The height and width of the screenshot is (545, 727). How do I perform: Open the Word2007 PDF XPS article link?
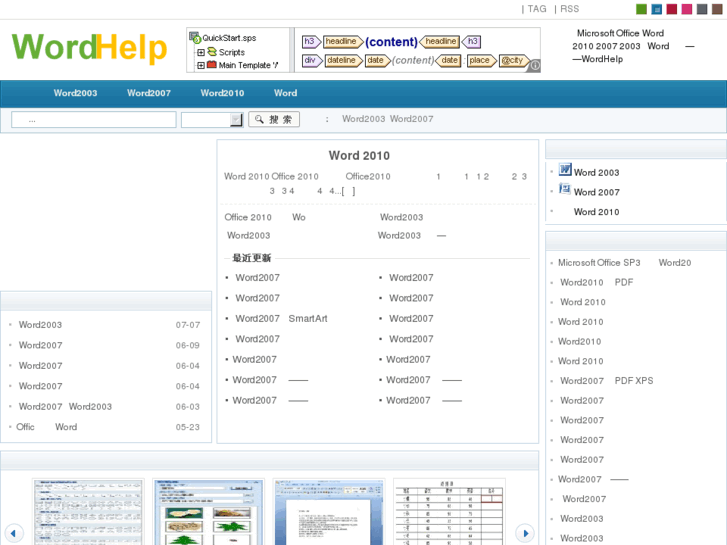(x=606, y=381)
